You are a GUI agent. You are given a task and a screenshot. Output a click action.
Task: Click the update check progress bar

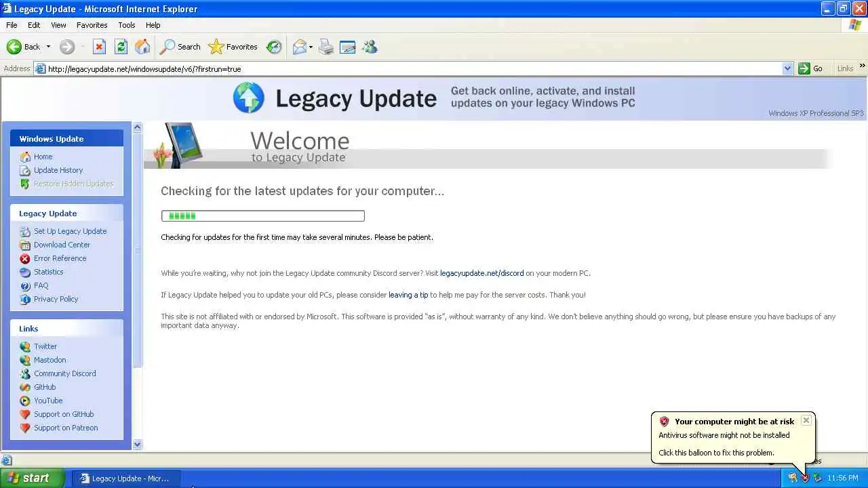tap(263, 216)
